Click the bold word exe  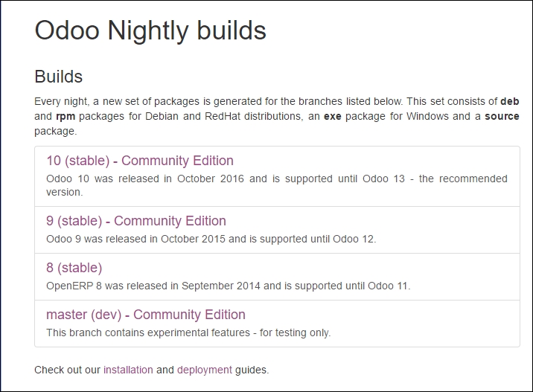(x=333, y=116)
